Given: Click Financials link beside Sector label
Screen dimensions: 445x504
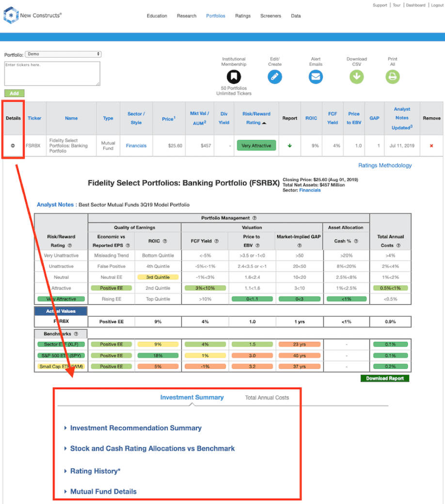Looking at the screenshot, I should point(310,190).
